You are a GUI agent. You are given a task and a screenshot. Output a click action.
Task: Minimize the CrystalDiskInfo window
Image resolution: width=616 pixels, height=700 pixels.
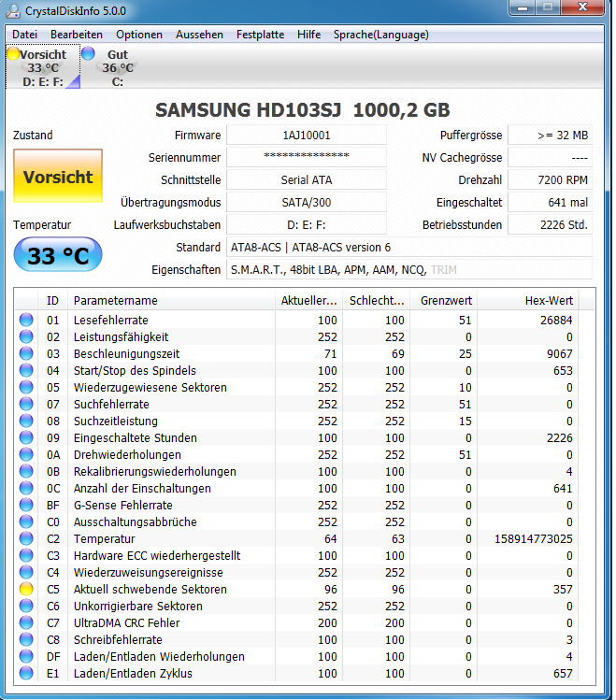523,7
